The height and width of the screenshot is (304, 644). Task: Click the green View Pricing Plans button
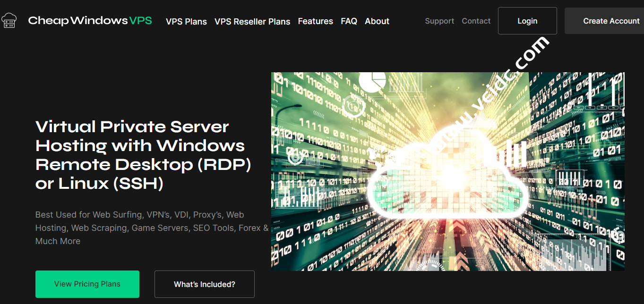[87, 284]
